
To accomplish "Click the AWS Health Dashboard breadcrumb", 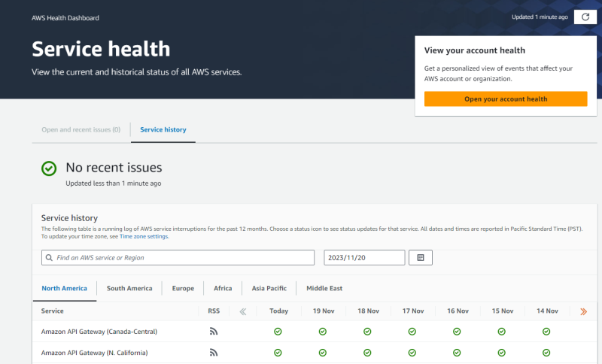I will (65, 17).
